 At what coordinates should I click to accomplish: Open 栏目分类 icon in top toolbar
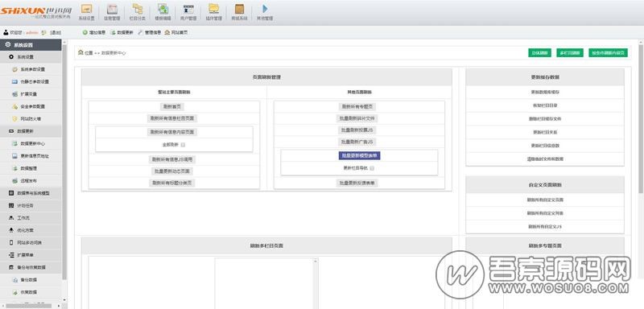point(138,9)
